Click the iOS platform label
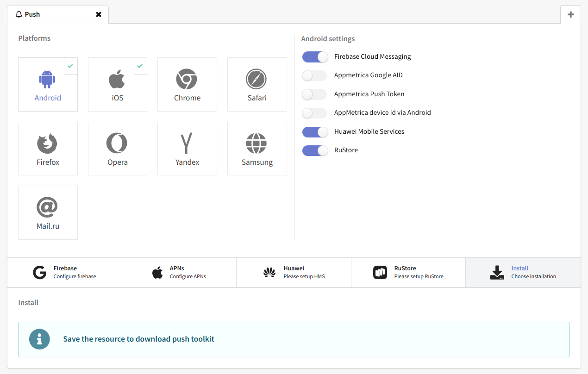The width and height of the screenshot is (588, 374). [118, 98]
